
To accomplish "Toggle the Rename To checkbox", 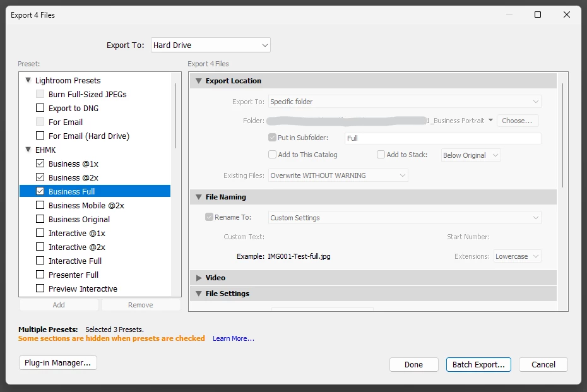I will (x=210, y=217).
